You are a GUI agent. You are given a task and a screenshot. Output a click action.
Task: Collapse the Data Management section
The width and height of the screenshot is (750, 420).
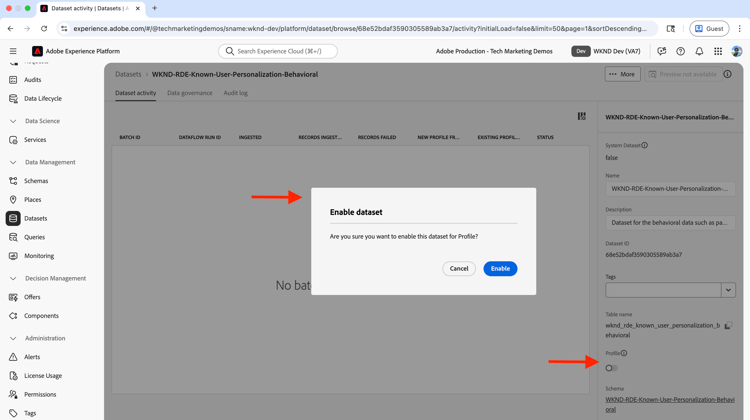pos(13,162)
